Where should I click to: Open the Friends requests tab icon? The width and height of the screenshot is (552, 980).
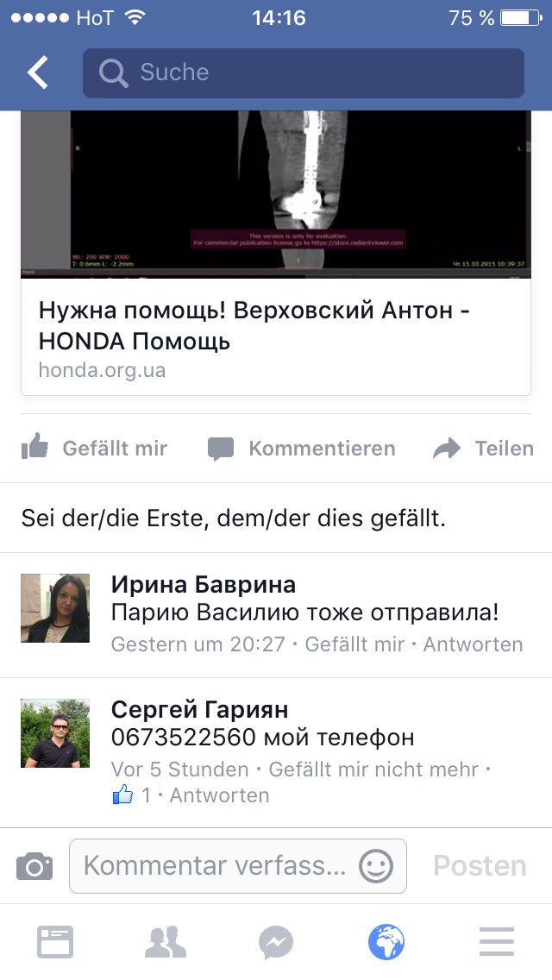point(166,942)
